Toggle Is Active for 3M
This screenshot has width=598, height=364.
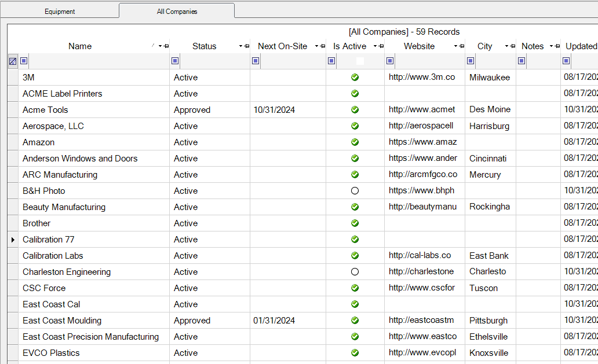point(355,78)
